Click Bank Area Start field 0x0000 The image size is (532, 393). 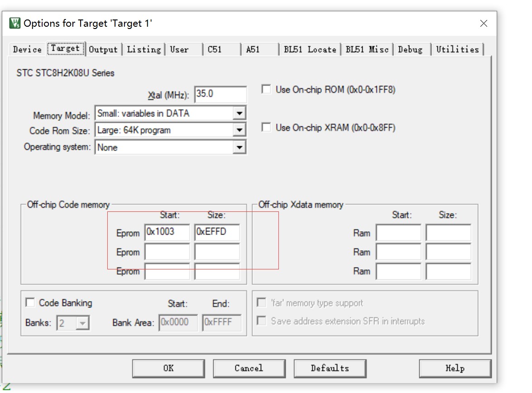click(x=178, y=322)
